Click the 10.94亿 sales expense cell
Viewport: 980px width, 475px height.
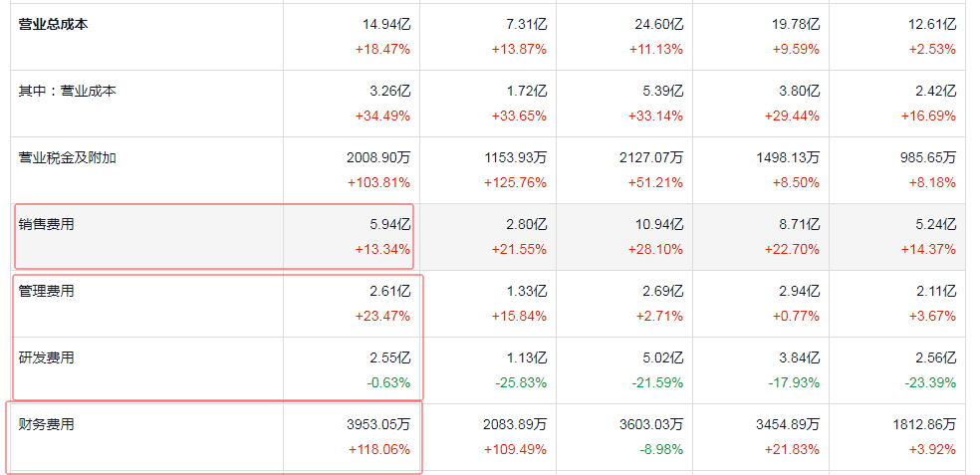pos(659,224)
